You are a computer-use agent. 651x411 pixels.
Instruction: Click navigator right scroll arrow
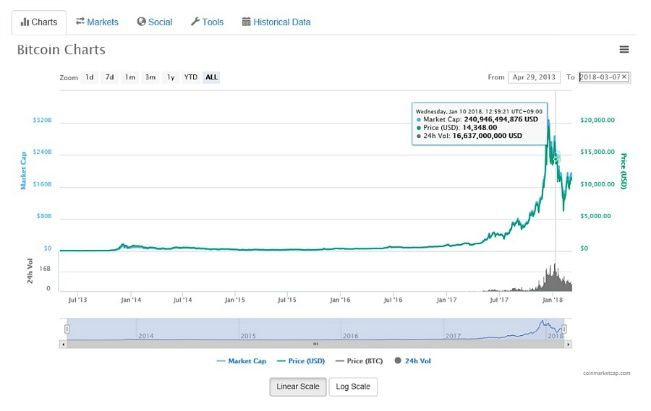click(x=568, y=344)
